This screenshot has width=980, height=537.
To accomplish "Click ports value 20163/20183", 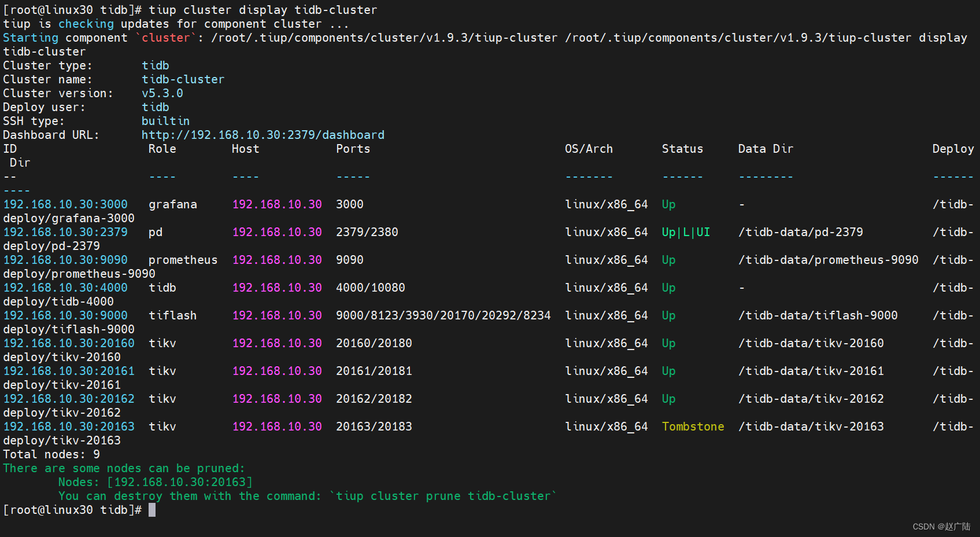I will [x=374, y=426].
